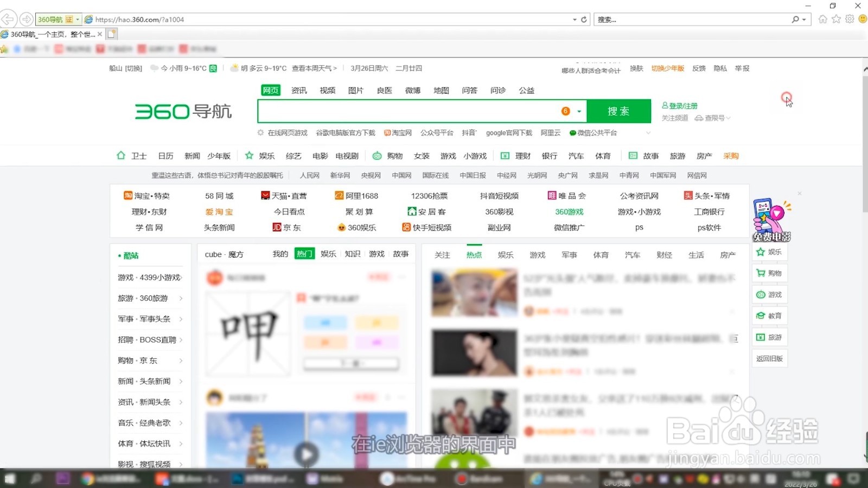The image size is (868, 488).
Task: Click the 卫士 home icon
Action: pos(121,156)
